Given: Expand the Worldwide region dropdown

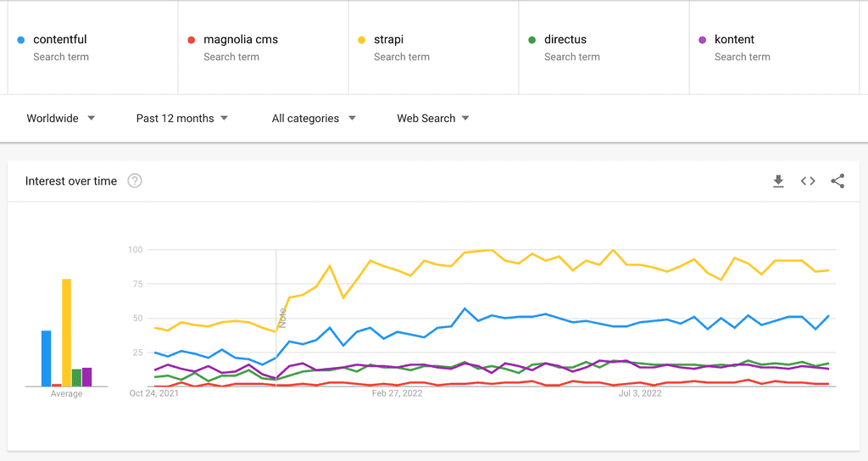Looking at the screenshot, I should tap(60, 119).
